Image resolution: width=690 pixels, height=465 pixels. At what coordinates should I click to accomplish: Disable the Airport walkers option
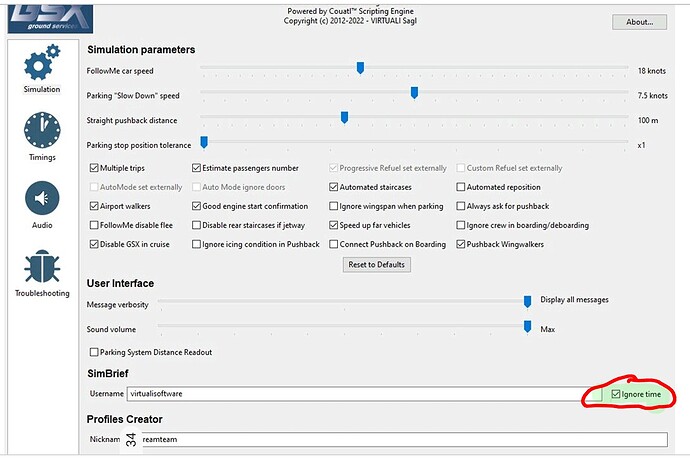[x=95, y=206]
